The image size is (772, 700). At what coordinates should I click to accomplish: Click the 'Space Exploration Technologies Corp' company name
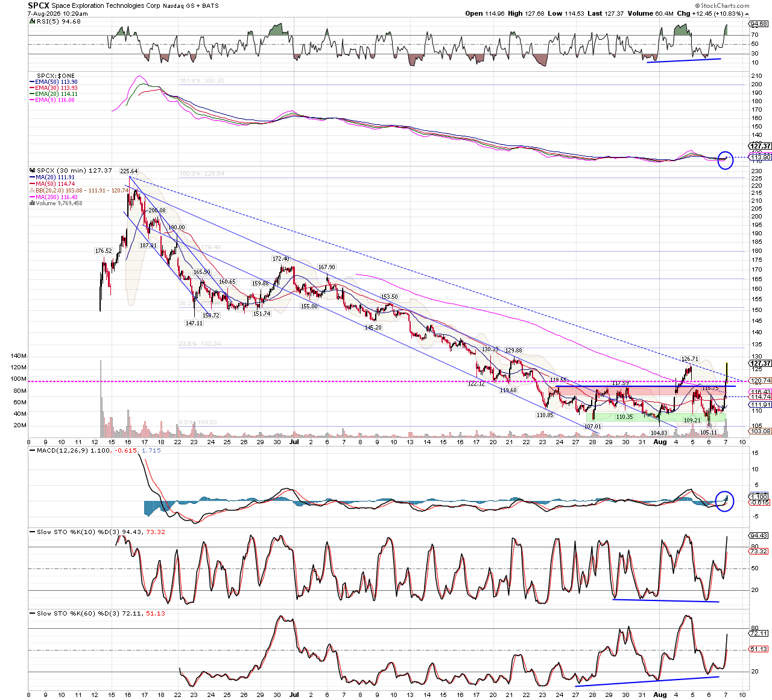pyautogui.click(x=106, y=5)
